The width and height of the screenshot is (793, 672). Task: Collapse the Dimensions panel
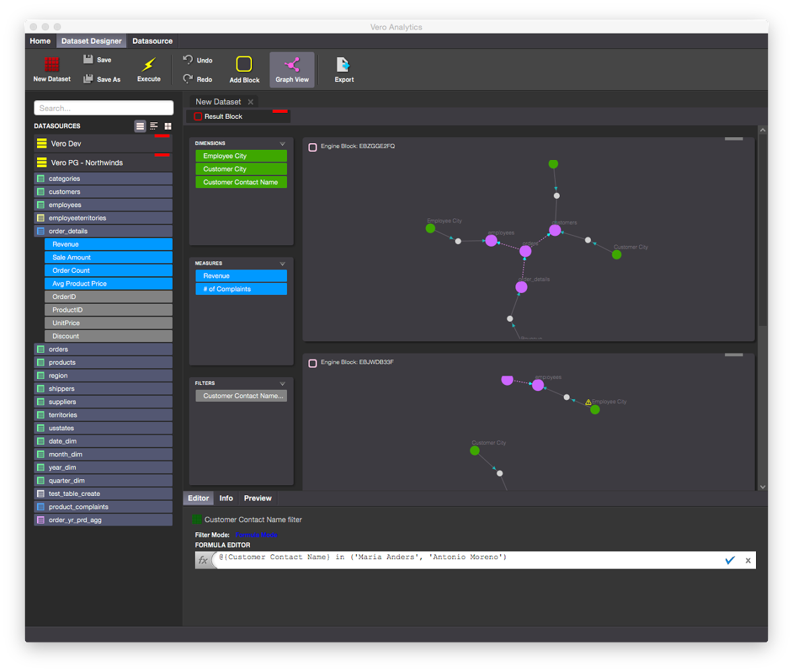click(283, 144)
